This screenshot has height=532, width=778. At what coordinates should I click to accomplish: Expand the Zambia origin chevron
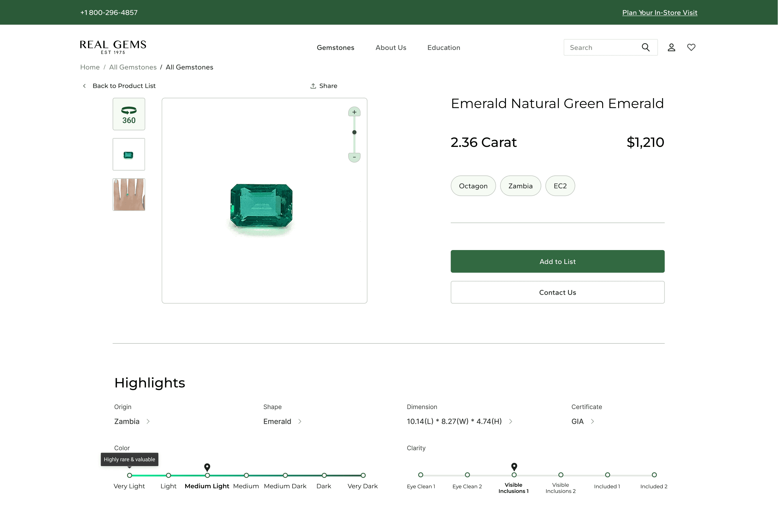[148, 421]
